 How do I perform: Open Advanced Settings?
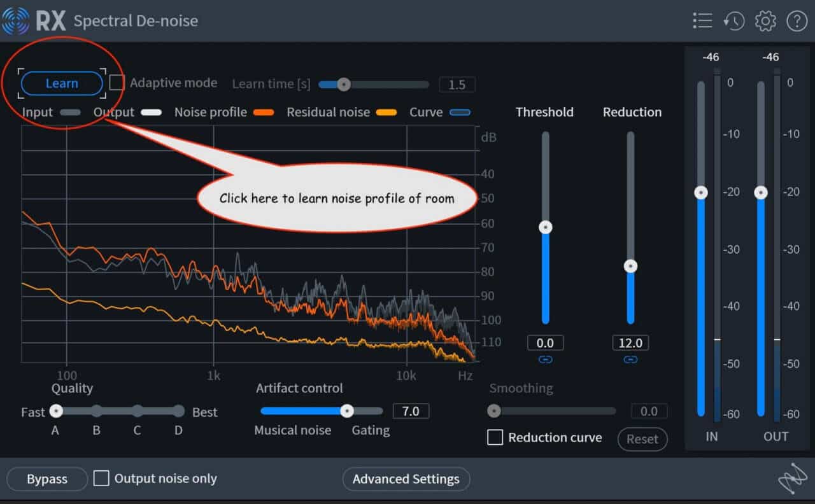[406, 479]
